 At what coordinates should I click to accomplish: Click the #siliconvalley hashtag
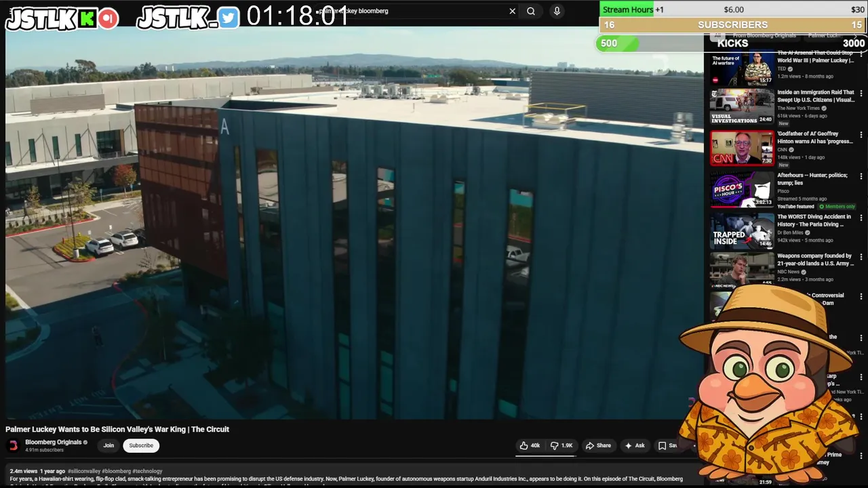pyautogui.click(x=83, y=471)
